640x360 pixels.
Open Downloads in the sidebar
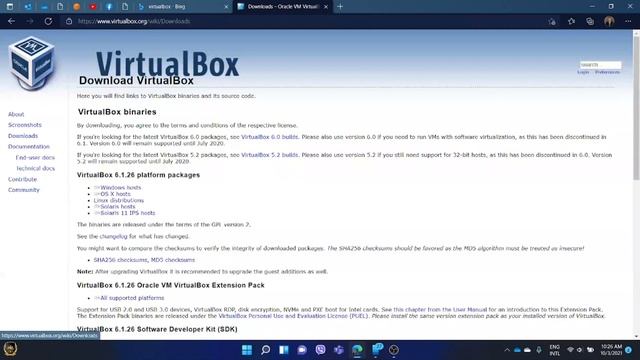(23, 136)
